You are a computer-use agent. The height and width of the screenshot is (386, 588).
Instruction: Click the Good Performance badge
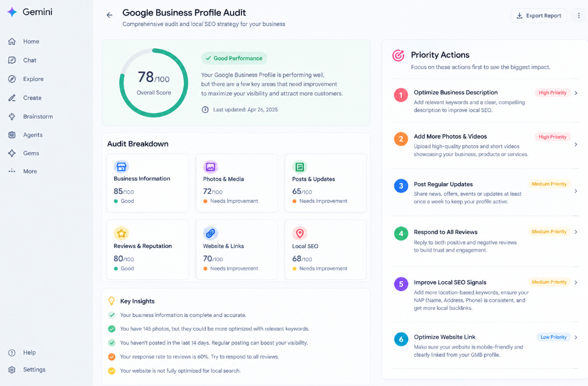pyautogui.click(x=234, y=58)
